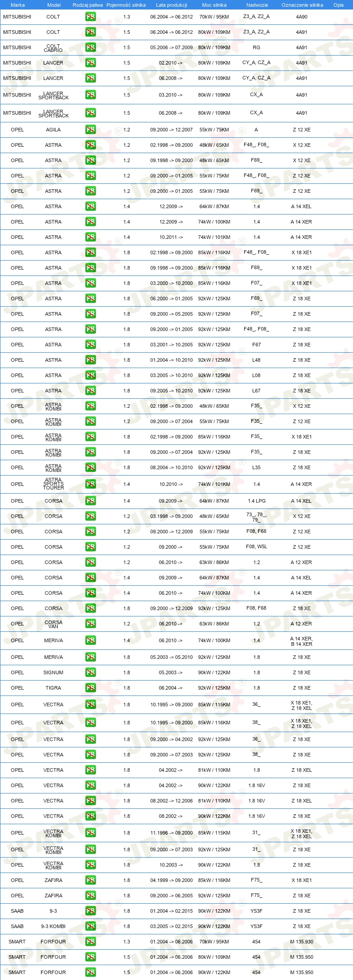Click the 1.4 LPG body cell
Screen dimensions: 353x980
(256, 501)
